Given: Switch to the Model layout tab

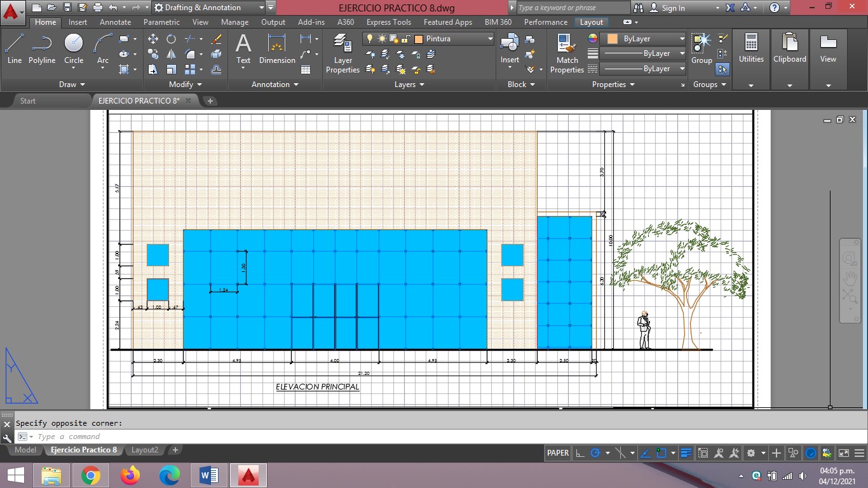Looking at the screenshot, I should [25, 450].
